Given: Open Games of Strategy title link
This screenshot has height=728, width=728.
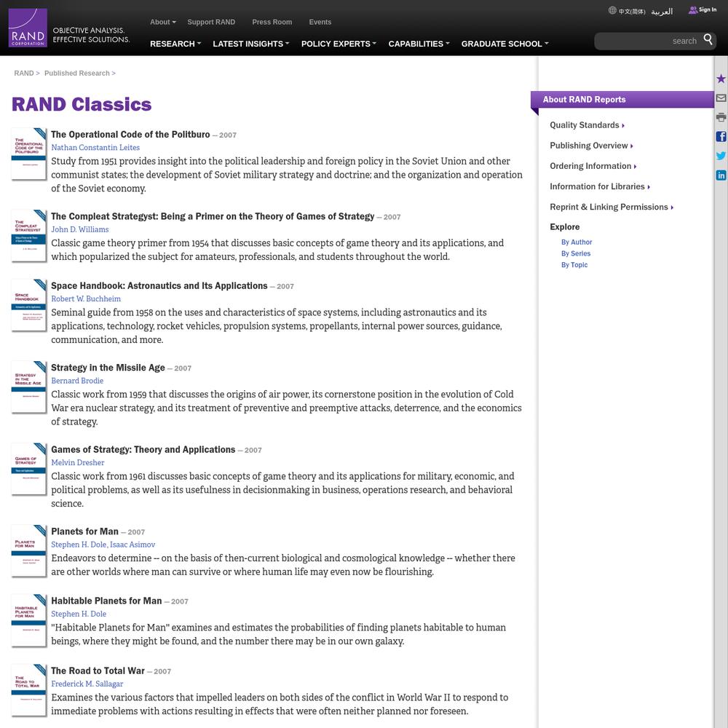Looking at the screenshot, I should pyautogui.click(x=143, y=449).
